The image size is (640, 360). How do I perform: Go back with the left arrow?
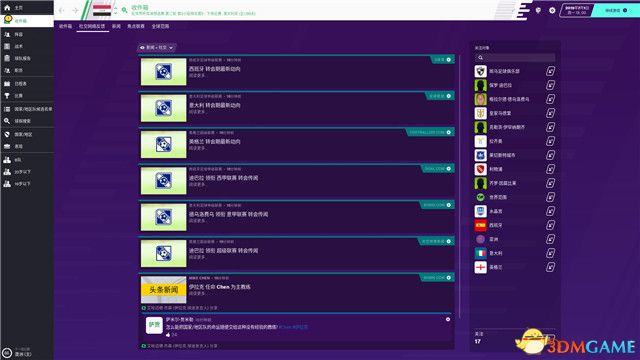click(62, 10)
